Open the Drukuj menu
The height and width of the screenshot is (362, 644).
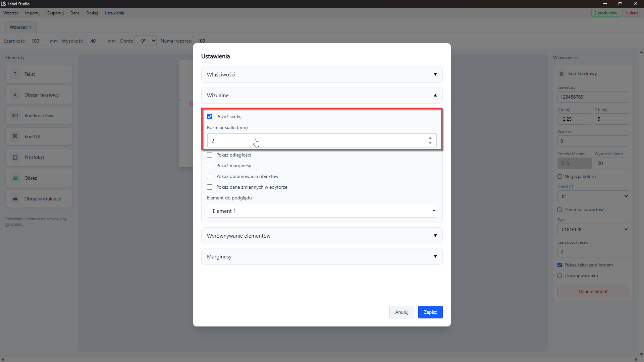click(92, 13)
